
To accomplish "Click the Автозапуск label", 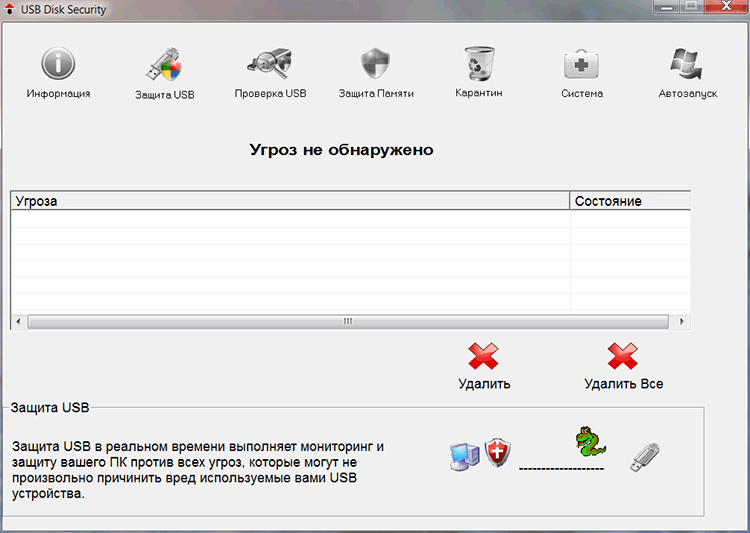I will pos(688,93).
